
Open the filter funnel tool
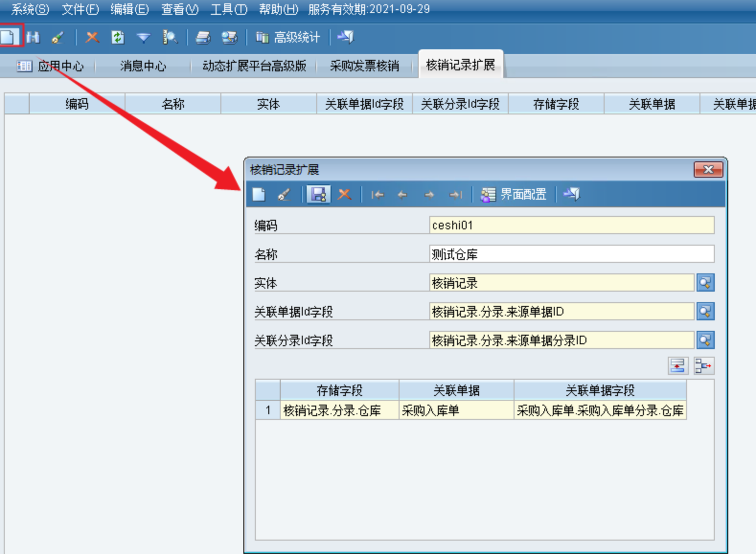coord(143,37)
